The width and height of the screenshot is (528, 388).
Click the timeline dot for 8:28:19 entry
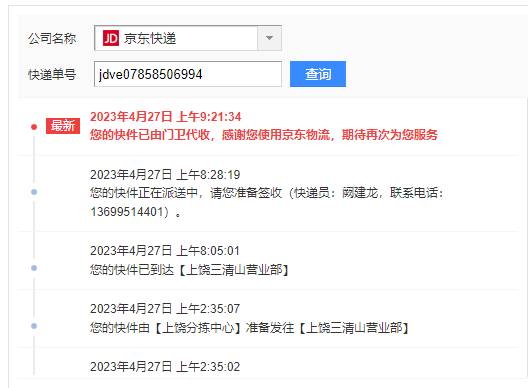pyautogui.click(x=34, y=192)
